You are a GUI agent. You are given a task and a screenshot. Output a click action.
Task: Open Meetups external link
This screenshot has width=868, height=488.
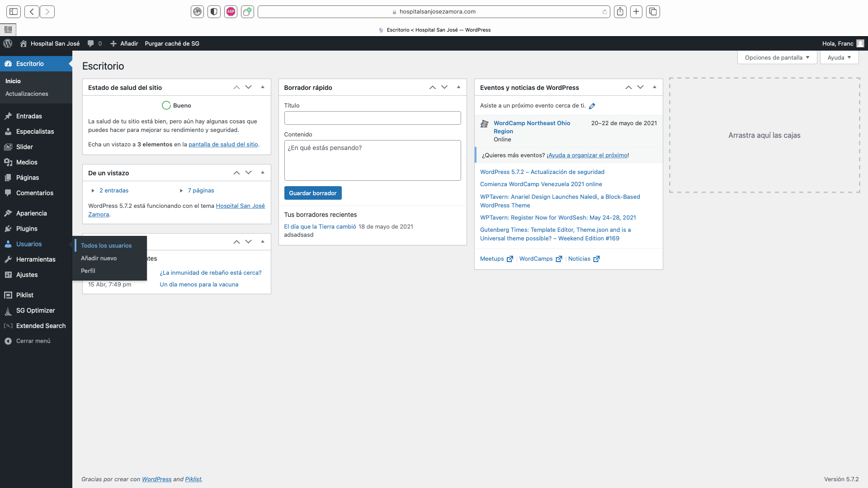(496, 259)
